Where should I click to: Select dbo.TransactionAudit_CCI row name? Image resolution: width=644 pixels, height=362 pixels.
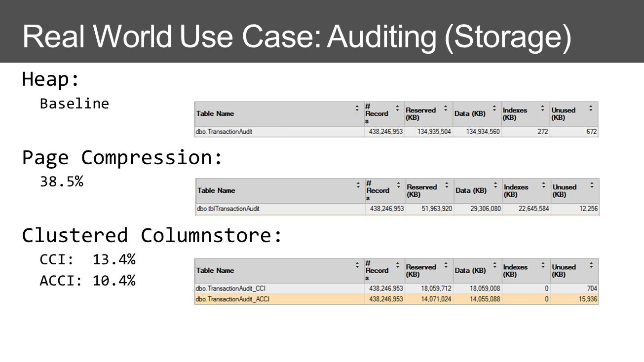click(231, 289)
